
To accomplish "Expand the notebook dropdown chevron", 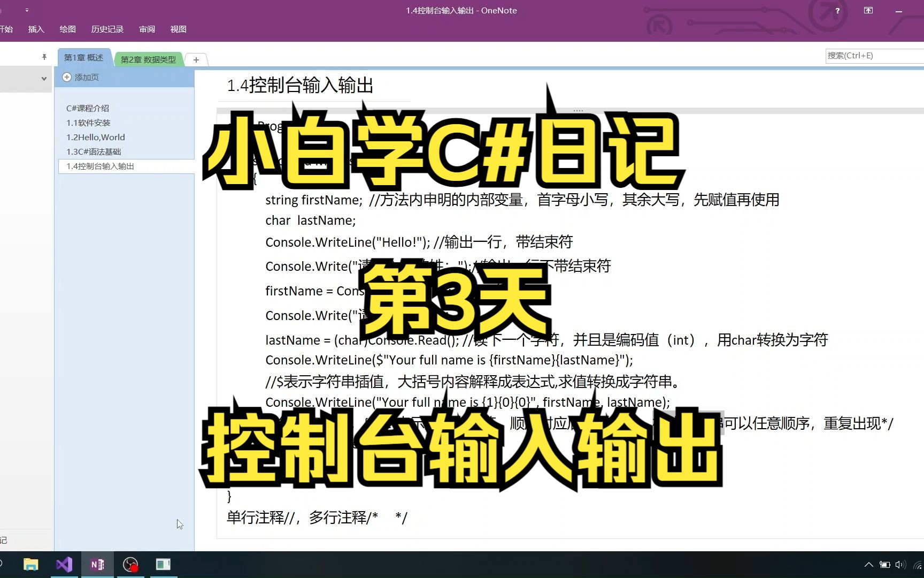I will [x=44, y=79].
